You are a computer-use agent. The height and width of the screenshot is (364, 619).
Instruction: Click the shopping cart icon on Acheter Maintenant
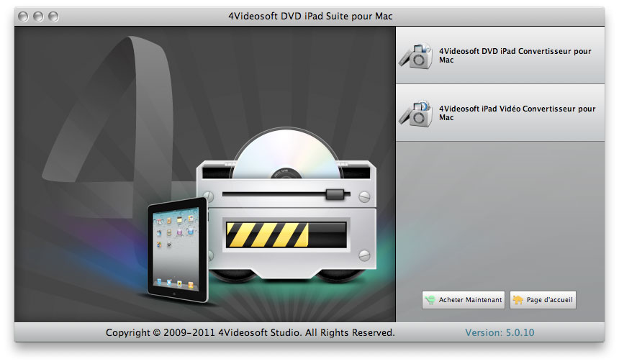click(430, 300)
